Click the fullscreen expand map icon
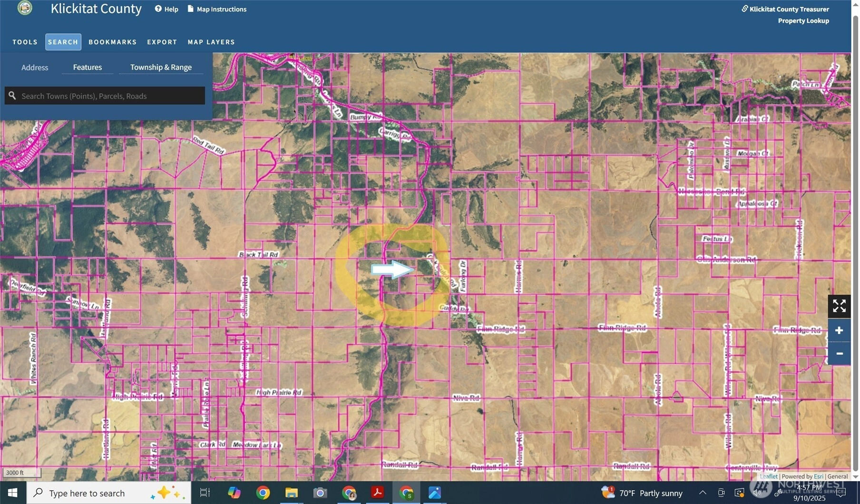The height and width of the screenshot is (504, 860). click(839, 306)
